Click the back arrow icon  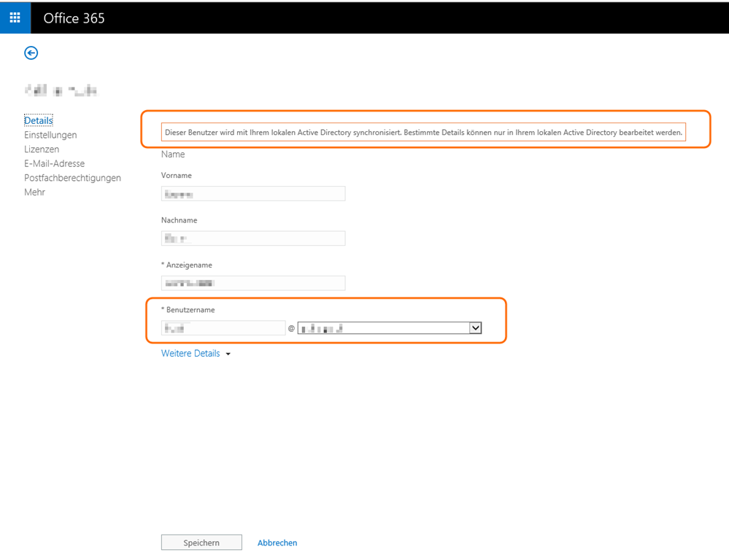click(x=31, y=52)
